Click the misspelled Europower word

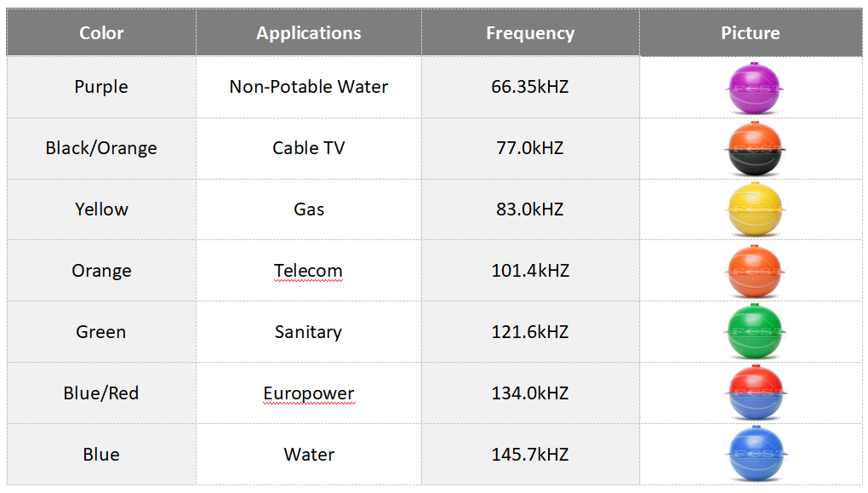[309, 393]
